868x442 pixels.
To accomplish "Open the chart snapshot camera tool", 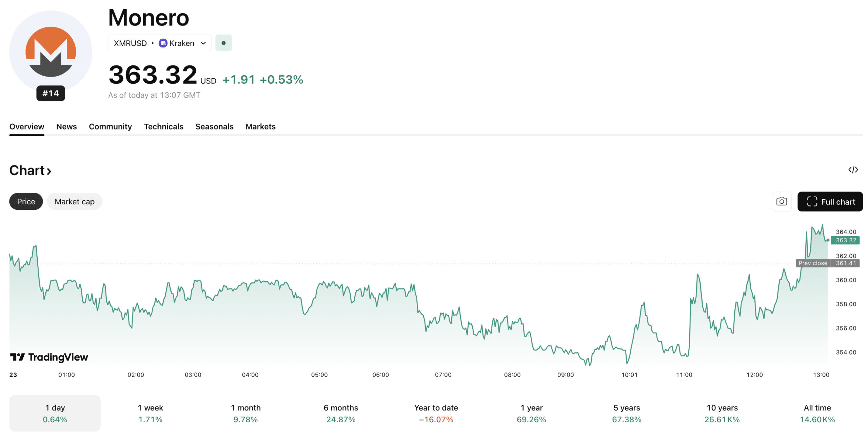I will (x=781, y=201).
